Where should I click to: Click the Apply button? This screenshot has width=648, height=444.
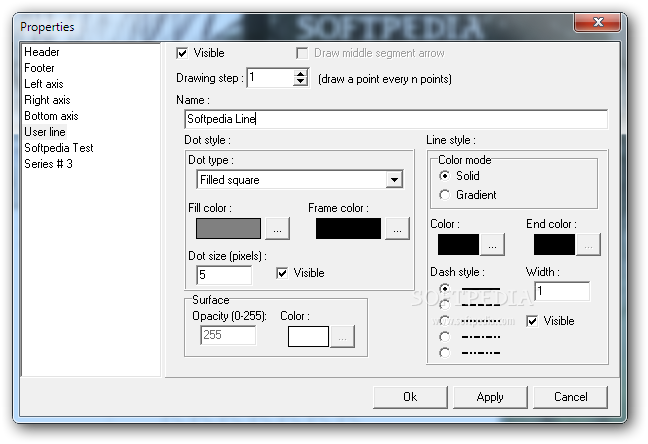pos(490,397)
